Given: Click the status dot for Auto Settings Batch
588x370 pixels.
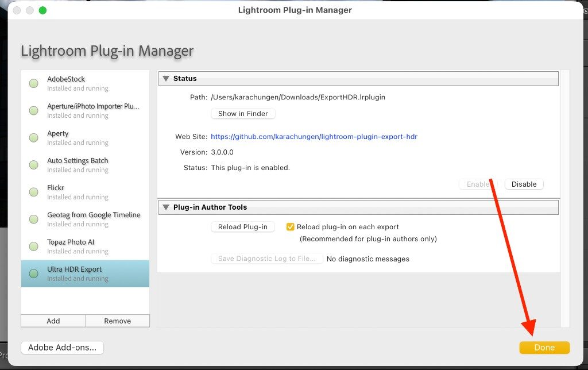Looking at the screenshot, I should click(x=34, y=165).
